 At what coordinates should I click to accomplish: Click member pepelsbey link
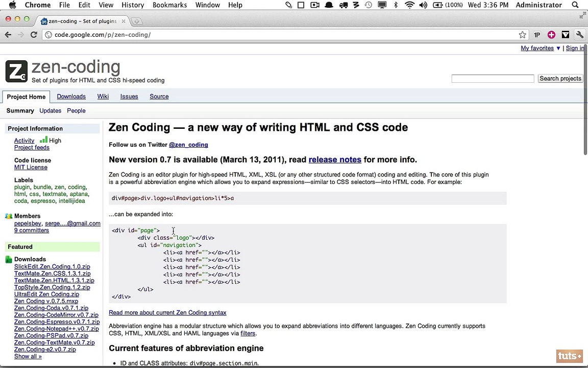point(28,223)
